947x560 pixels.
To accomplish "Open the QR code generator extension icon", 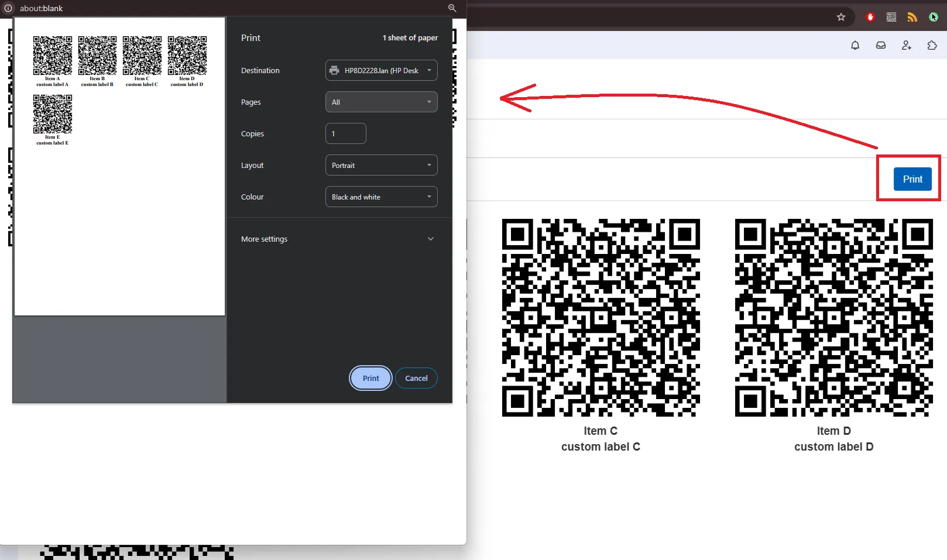I will coord(891,17).
